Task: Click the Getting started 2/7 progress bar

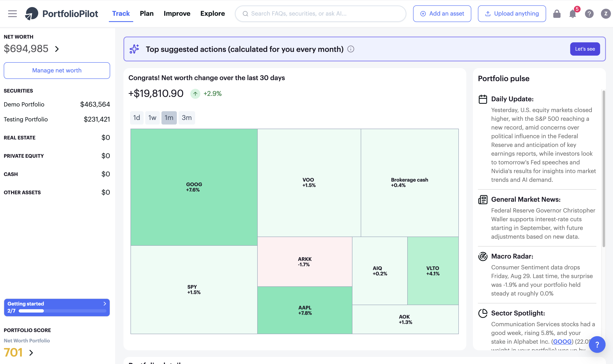Action: click(62, 311)
